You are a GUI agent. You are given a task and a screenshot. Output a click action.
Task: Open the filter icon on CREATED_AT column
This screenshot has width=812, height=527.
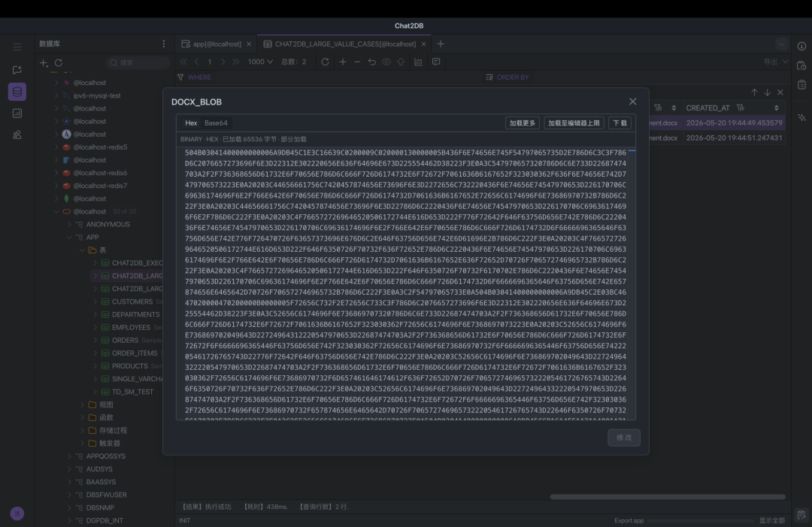(741, 108)
